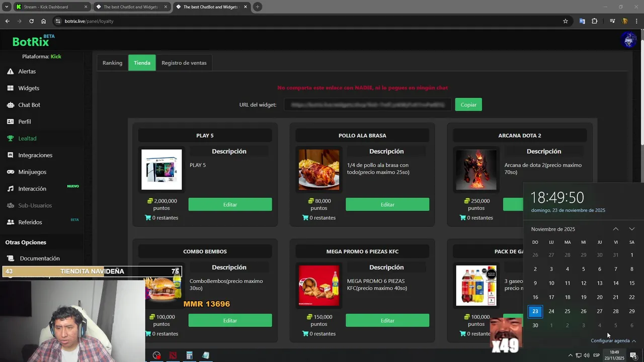Show hidden tray icons chevron

point(570,355)
